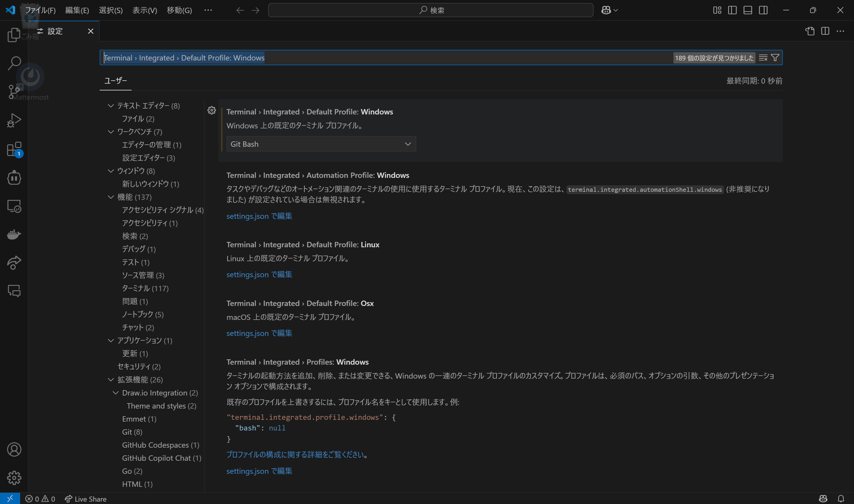This screenshot has height=504, width=854.
Task: Open the Source Control view
Action: pyautogui.click(x=14, y=91)
